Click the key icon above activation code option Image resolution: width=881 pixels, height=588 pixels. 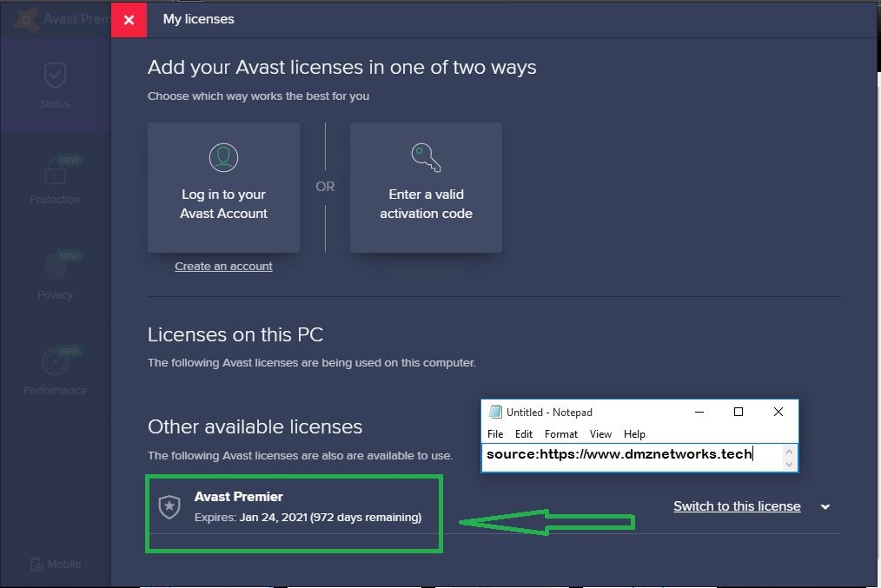pos(426,157)
